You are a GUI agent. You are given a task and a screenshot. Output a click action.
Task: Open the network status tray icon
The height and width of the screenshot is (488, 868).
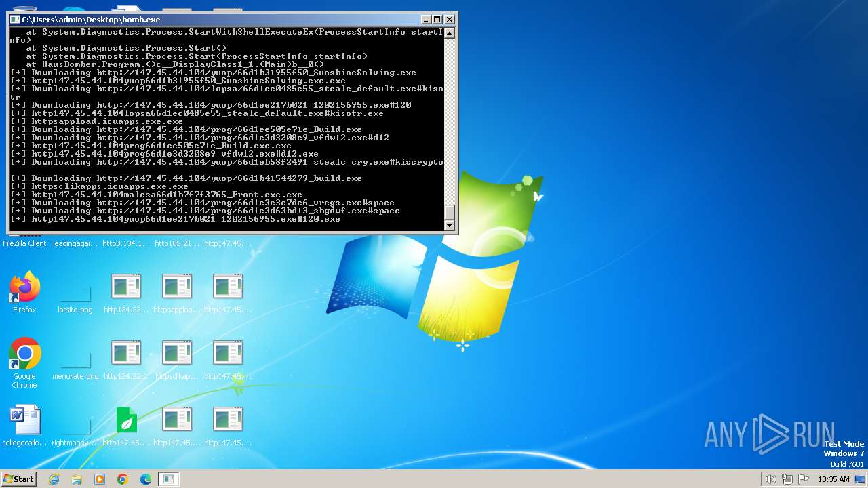pyautogui.click(x=787, y=479)
